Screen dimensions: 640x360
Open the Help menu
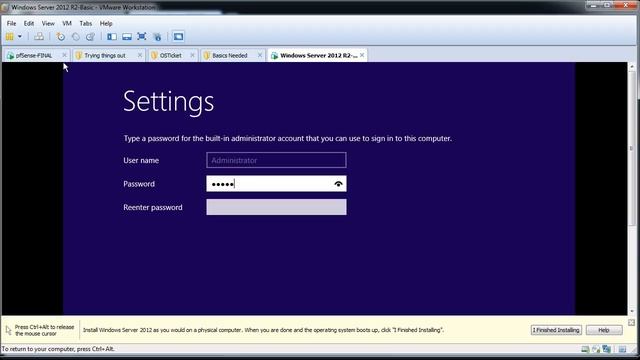[x=106, y=24]
